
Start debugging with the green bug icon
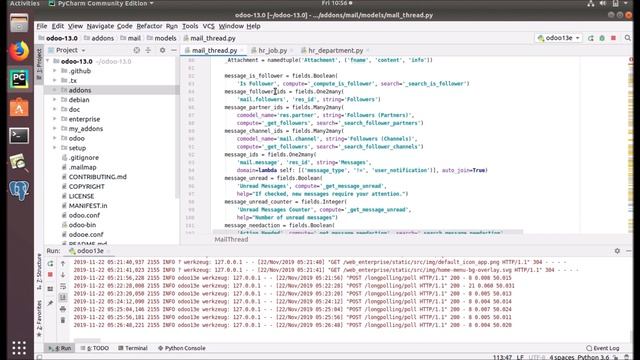[x=602, y=38]
